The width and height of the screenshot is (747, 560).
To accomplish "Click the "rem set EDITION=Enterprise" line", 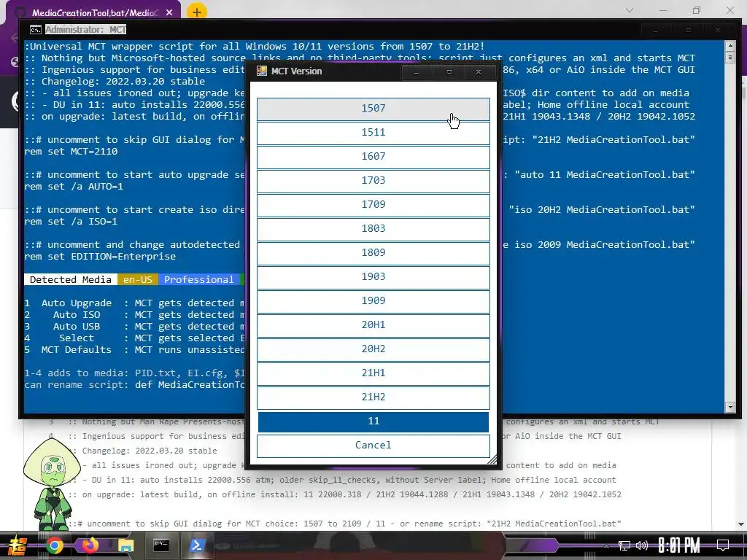I will point(100,257).
